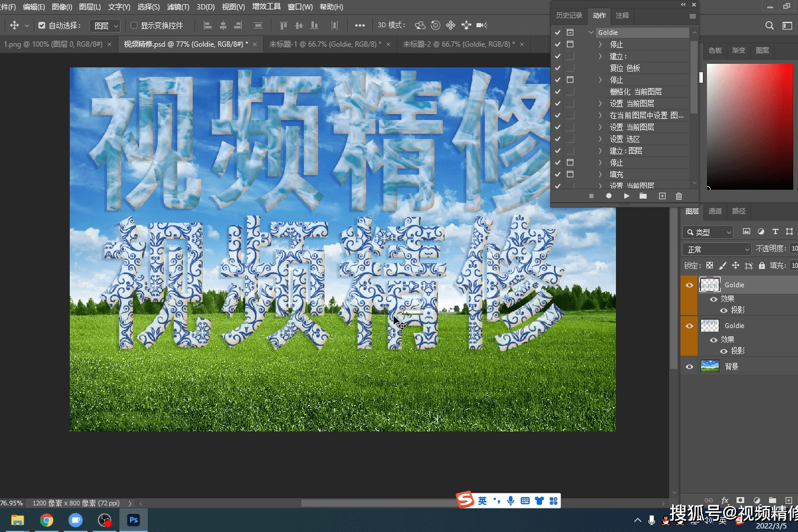Viewport: 798px width, 532px height.
Task: Toggle the 自动选择 checkbox
Action: coord(41,25)
